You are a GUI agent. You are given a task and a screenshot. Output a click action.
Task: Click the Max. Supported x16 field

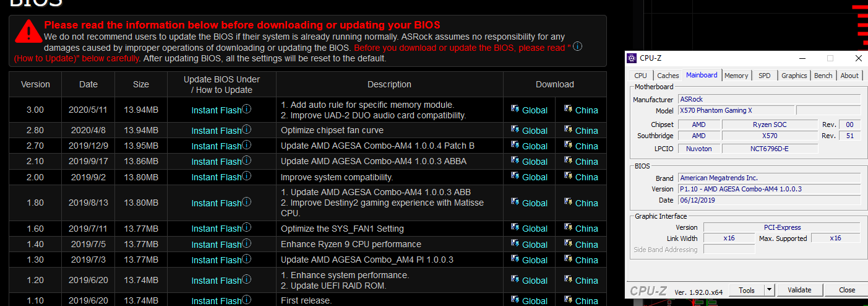[835, 238]
